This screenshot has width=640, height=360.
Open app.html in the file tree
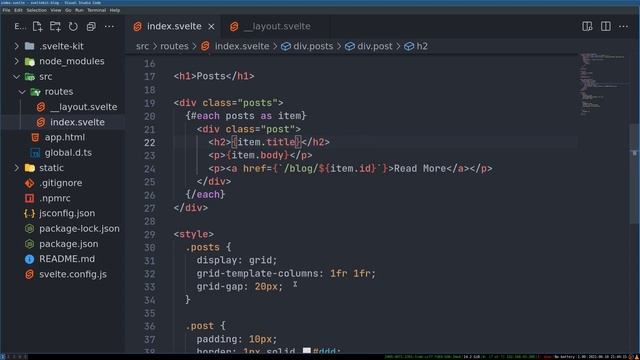coord(65,138)
